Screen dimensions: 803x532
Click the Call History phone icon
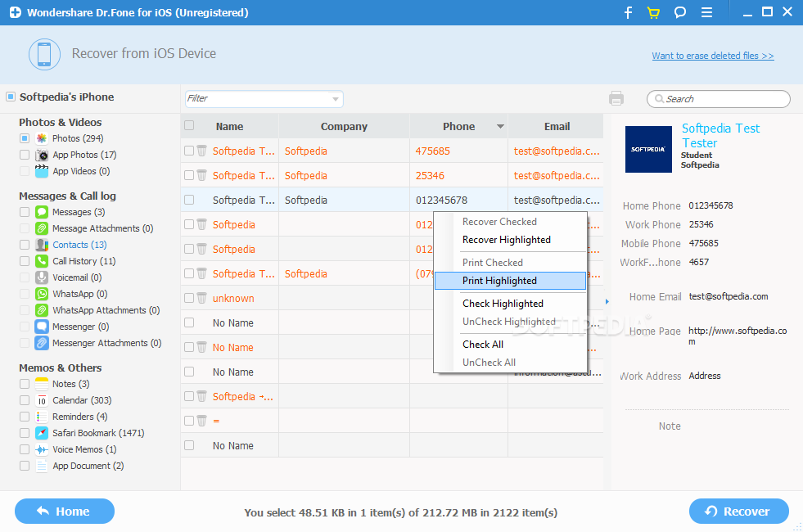(x=42, y=261)
